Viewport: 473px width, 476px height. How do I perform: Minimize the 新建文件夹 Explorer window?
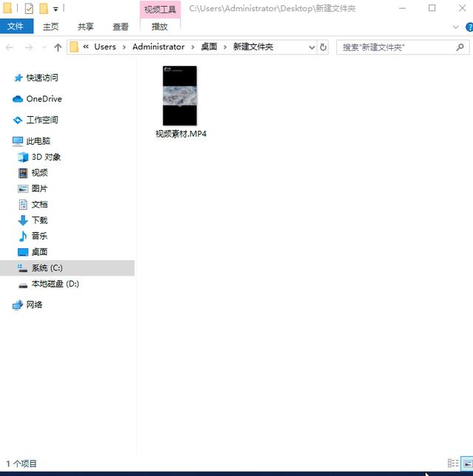(403, 9)
